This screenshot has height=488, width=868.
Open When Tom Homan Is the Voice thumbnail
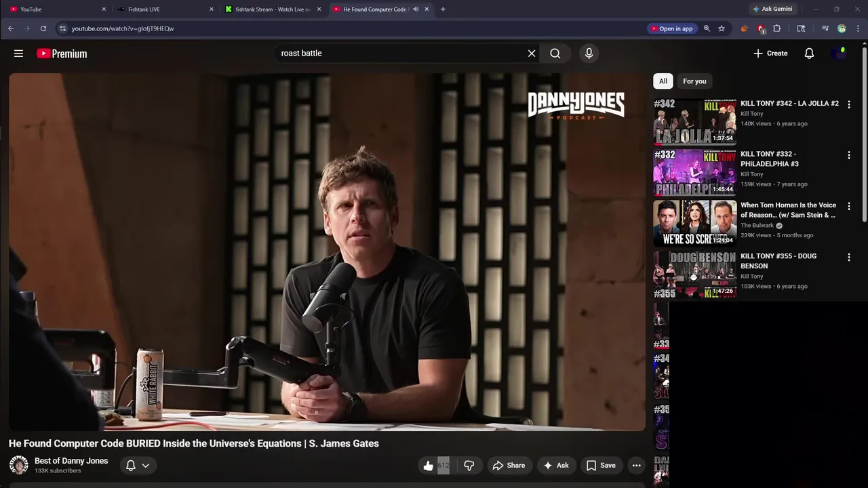(x=694, y=224)
